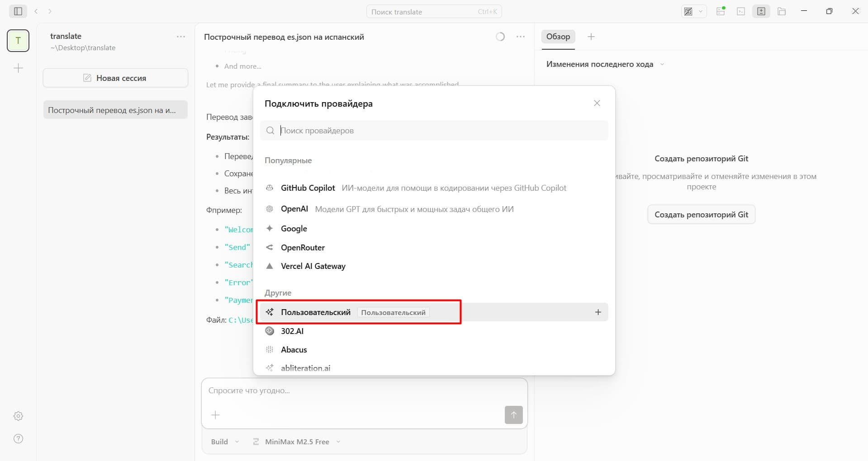Open the three-dot menu beside translate project

(x=181, y=37)
